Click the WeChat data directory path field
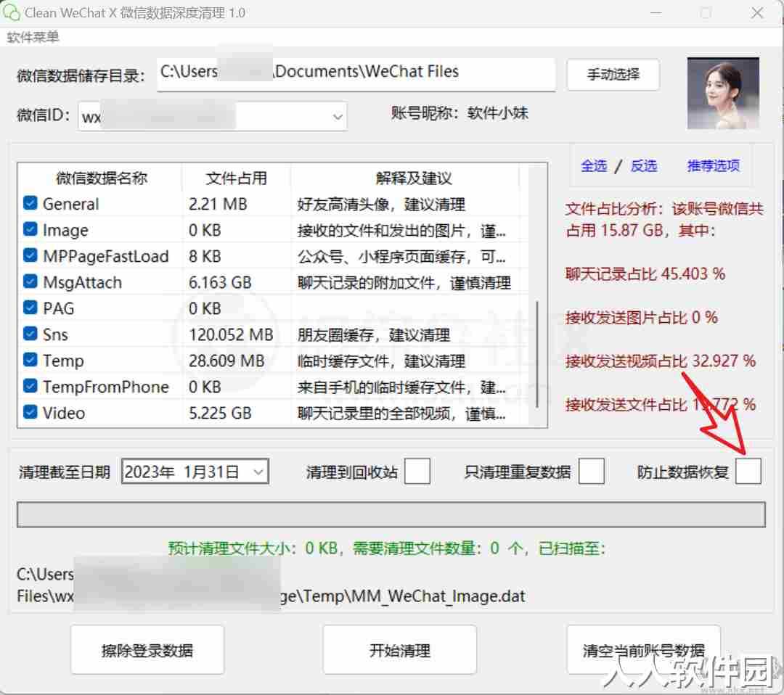This screenshot has width=784, height=695. 356,74
